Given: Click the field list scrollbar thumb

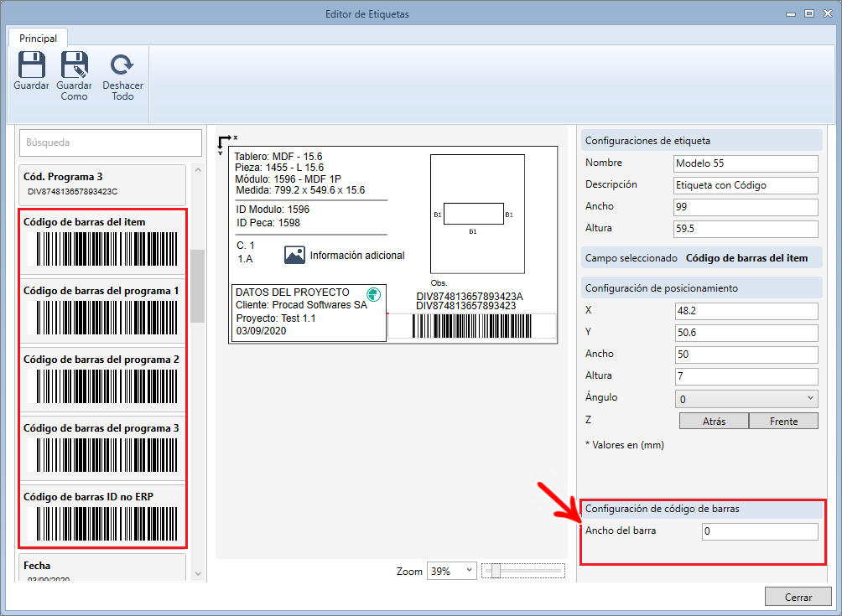Looking at the screenshot, I should coord(198,286).
